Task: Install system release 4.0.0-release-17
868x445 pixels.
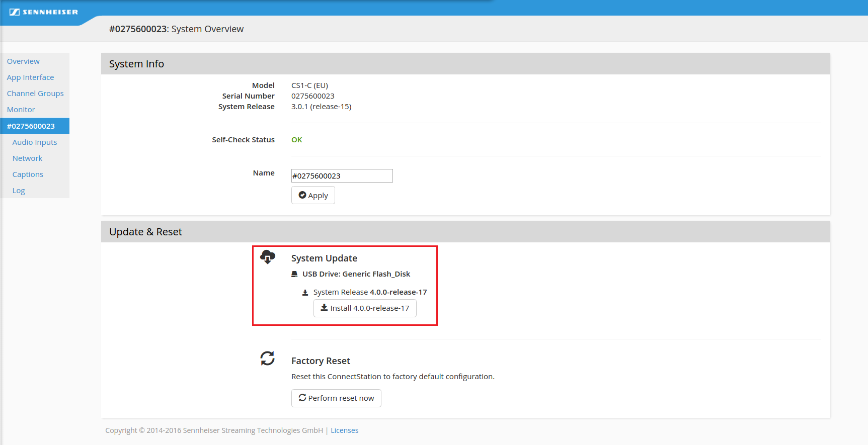Action: [365, 308]
